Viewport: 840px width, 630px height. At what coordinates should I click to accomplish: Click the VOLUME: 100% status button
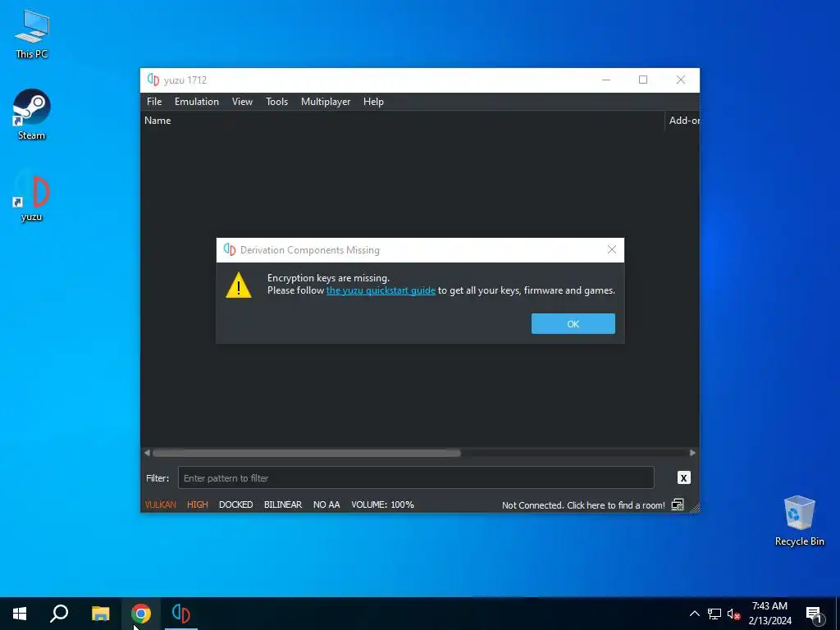pos(382,504)
